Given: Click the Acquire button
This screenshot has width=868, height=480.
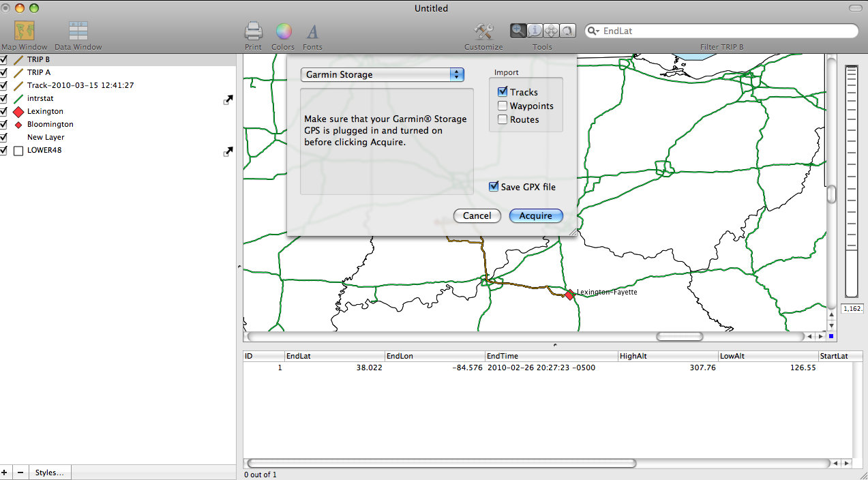Looking at the screenshot, I should 535,215.
